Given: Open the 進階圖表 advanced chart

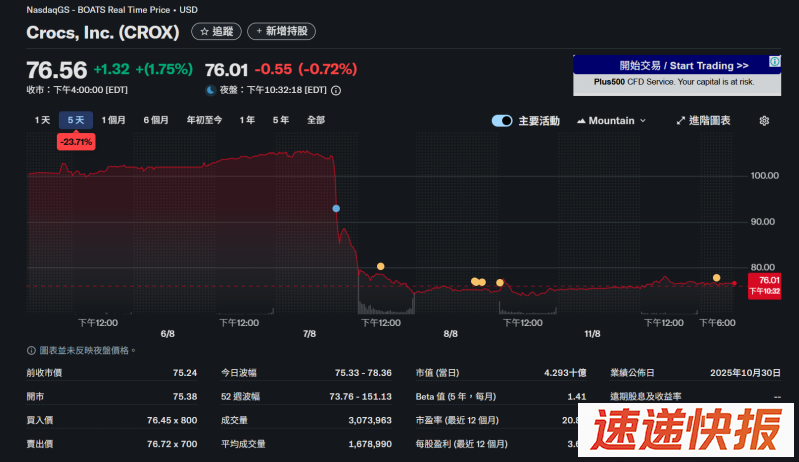Looking at the screenshot, I should point(703,121).
